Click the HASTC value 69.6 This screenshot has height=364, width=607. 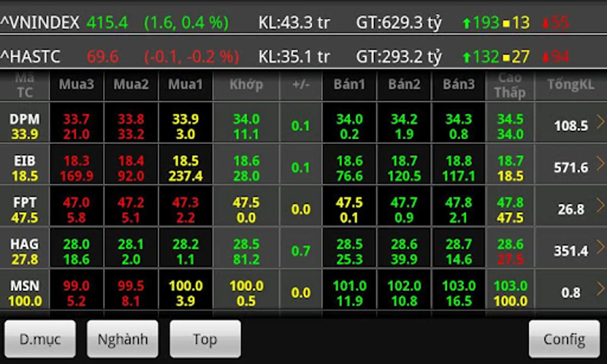[x=103, y=57]
